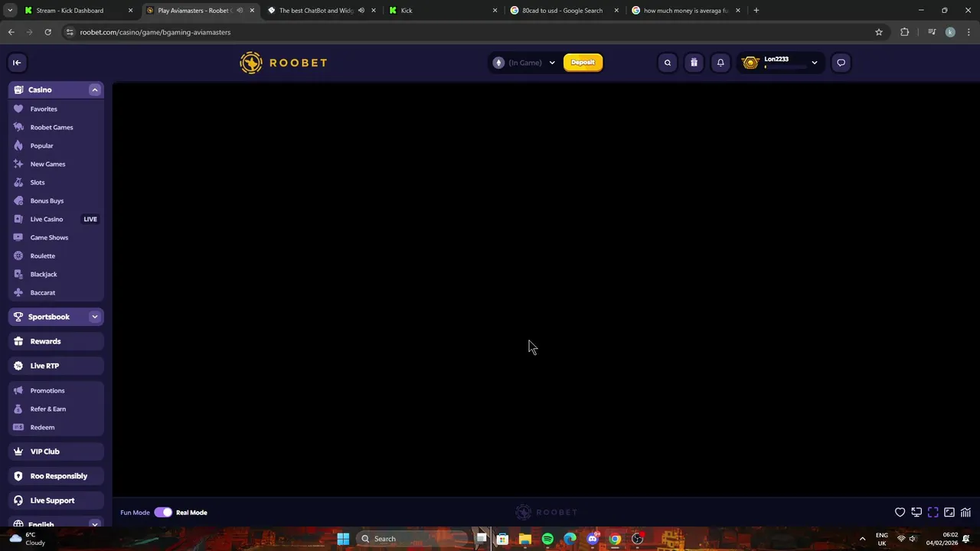This screenshot has height=551, width=980.
Task: Expand the English language selector
Action: 95,524
